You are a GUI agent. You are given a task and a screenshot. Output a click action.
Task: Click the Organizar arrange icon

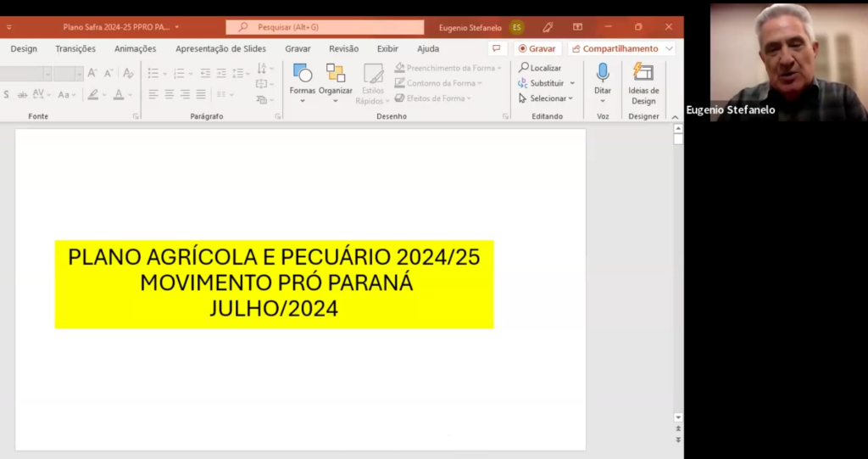click(336, 73)
